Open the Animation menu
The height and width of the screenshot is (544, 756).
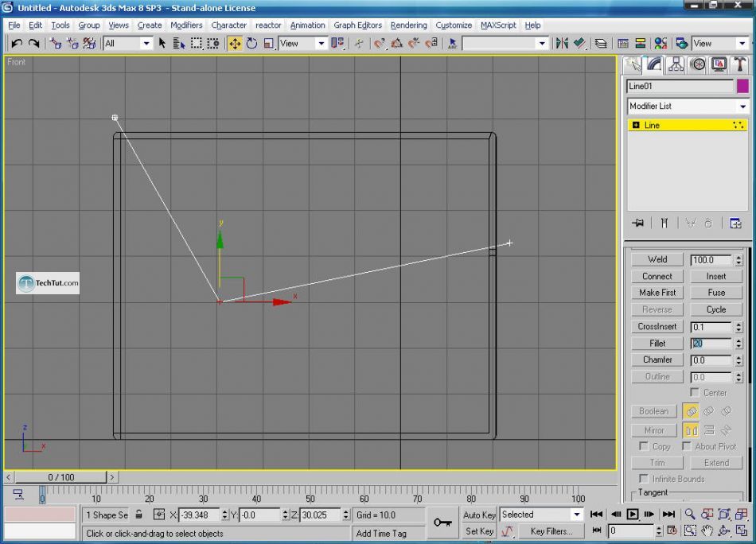point(308,25)
